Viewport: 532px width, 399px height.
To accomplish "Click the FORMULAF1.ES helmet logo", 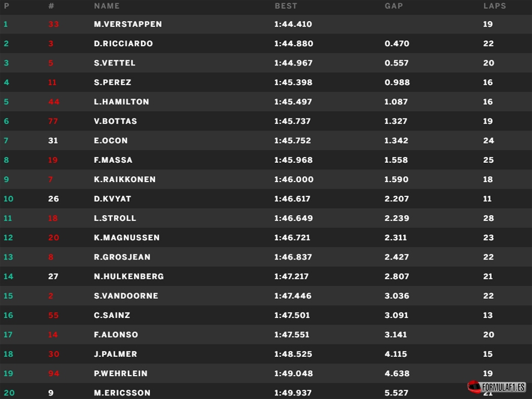I will [497, 387].
